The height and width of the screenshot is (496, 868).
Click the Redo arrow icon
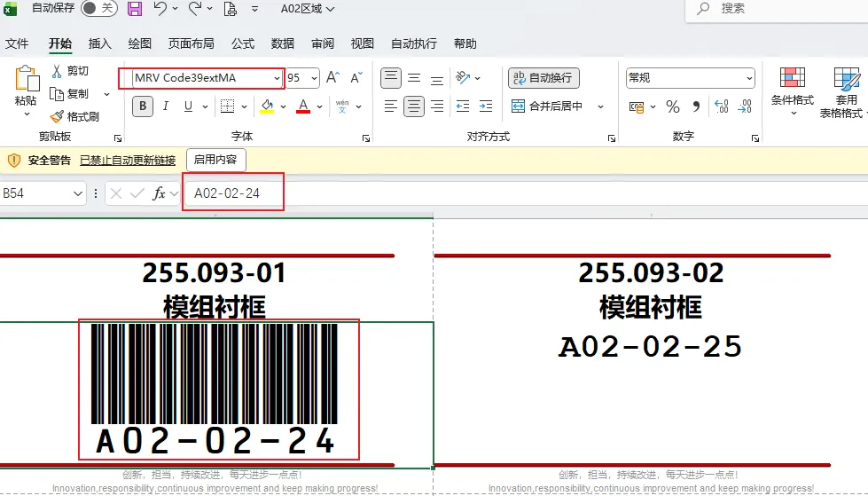coord(195,8)
